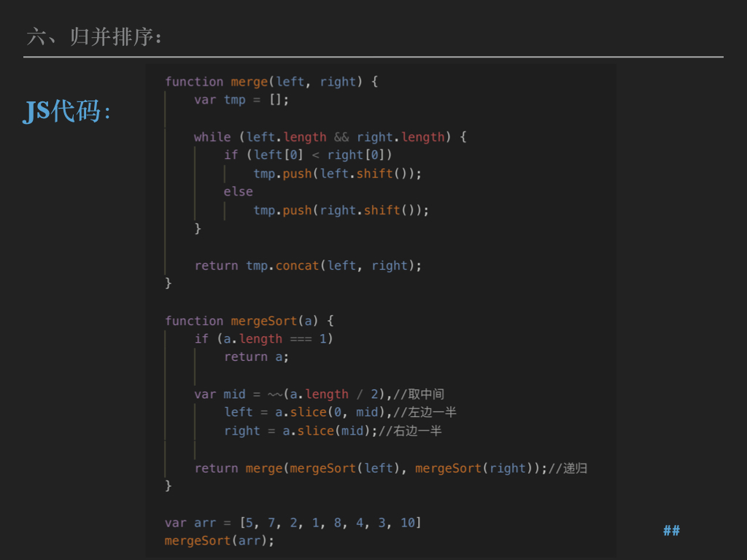Select the blue "JS代码:" label
This screenshot has height=560, width=747.
click(x=67, y=112)
